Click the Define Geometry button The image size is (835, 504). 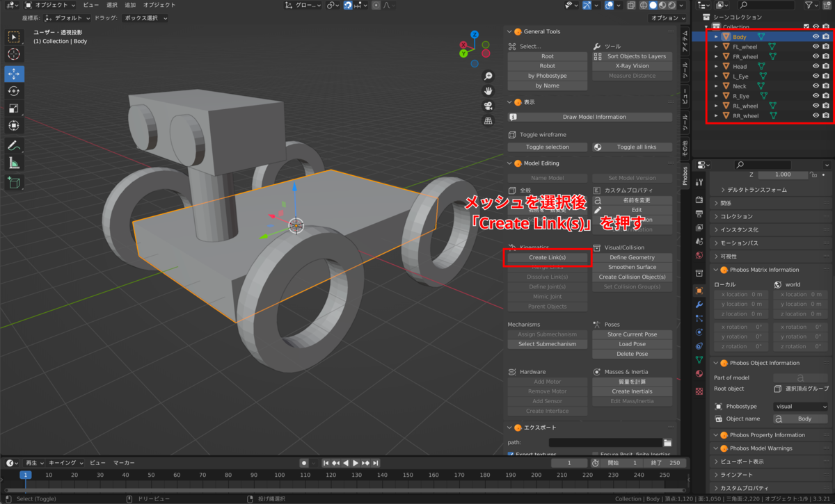(x=633, y=257)
